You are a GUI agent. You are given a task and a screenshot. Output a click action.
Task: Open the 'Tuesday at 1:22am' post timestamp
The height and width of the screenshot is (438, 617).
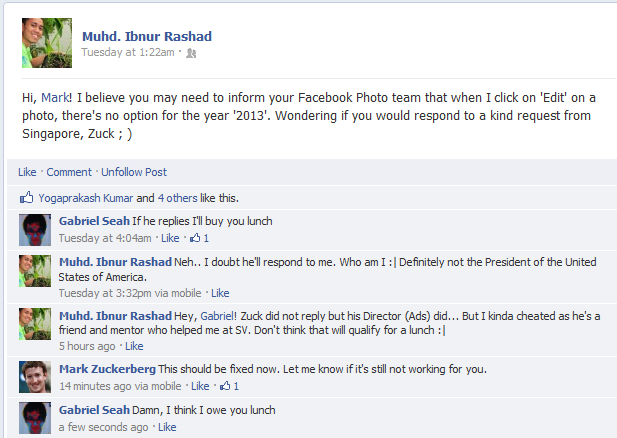click(127, 53)
